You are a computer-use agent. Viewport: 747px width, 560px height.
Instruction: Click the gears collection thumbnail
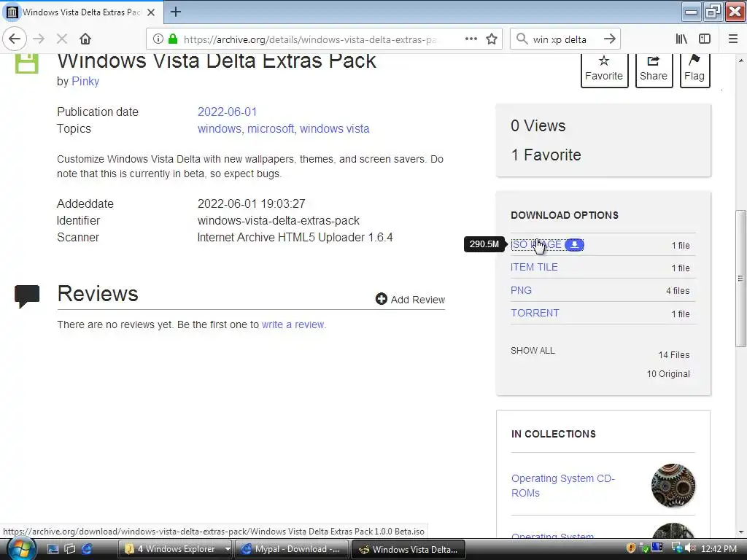(673, 486)
